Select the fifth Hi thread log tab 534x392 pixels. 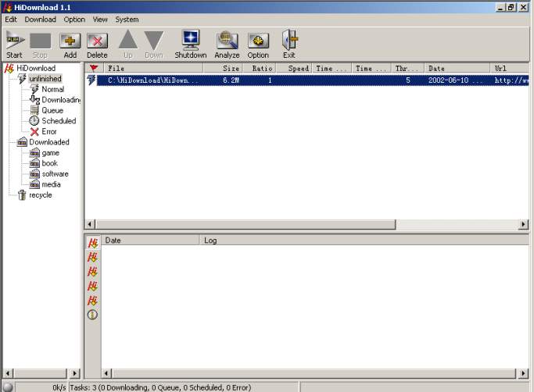click(92, 300)
